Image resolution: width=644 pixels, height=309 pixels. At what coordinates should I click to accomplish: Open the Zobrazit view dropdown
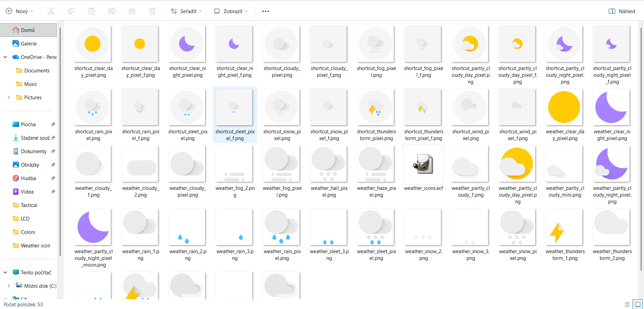point(231,11)
